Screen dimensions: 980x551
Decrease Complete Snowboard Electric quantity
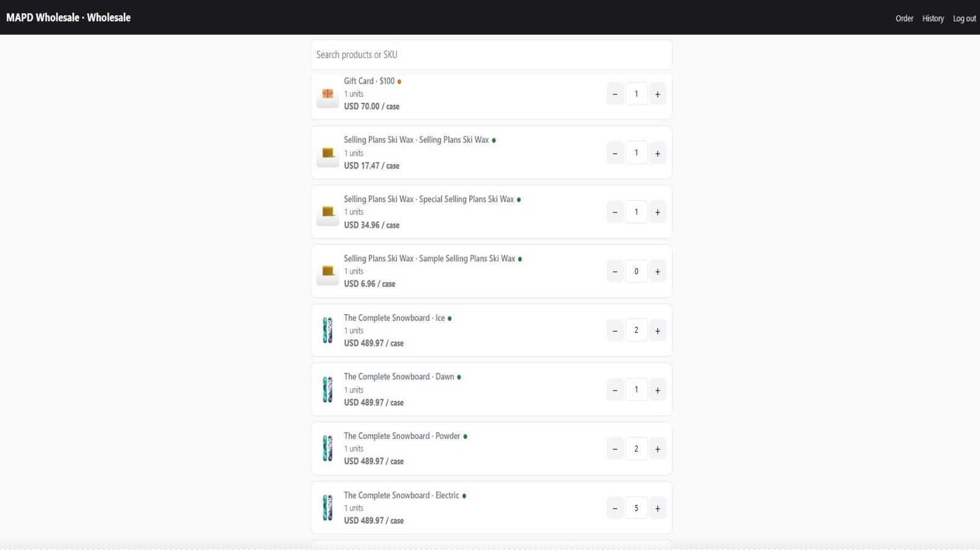(615, 508)
